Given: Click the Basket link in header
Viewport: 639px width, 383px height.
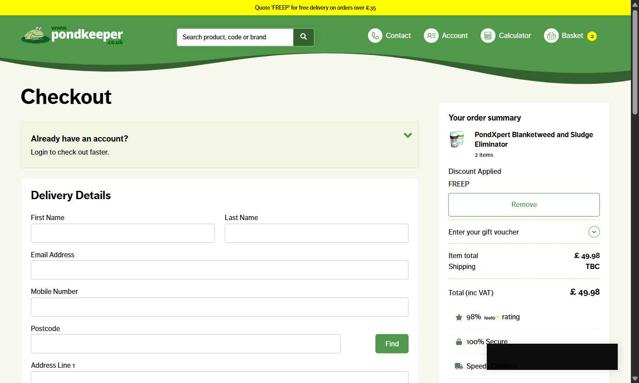Looking at the screenshot, I should (572, 36).
